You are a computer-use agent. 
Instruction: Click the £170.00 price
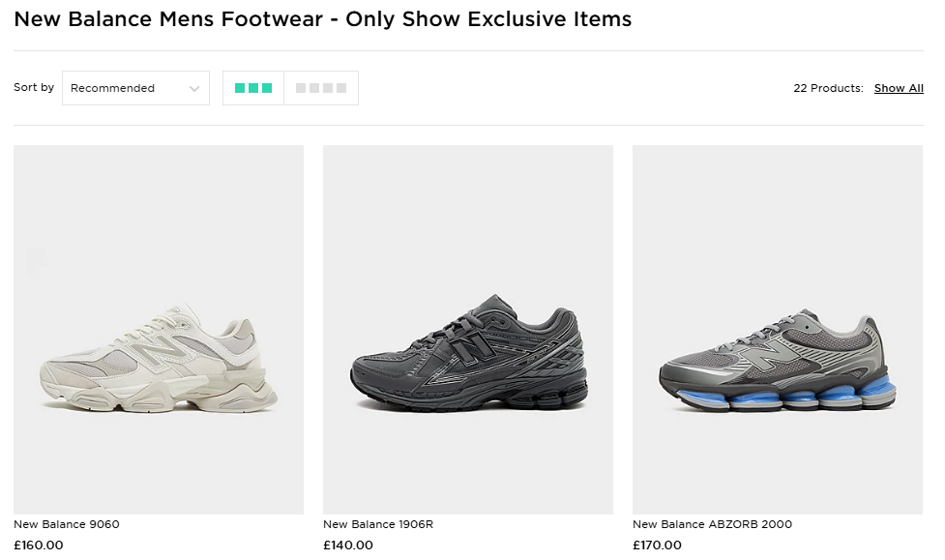[658, 545]
